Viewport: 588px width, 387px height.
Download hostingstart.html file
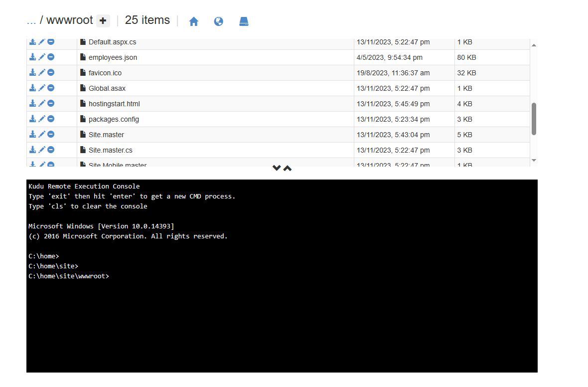click(32, 103)
